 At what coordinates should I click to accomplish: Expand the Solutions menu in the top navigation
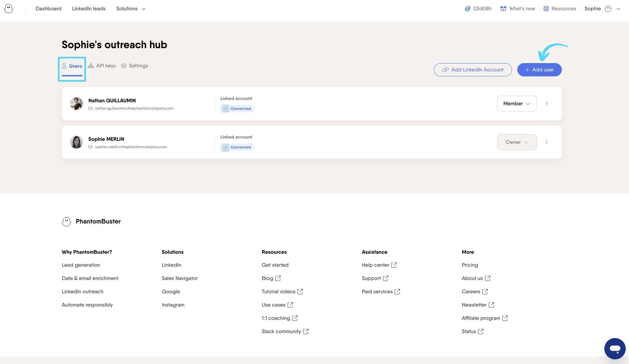coord(131,9)
